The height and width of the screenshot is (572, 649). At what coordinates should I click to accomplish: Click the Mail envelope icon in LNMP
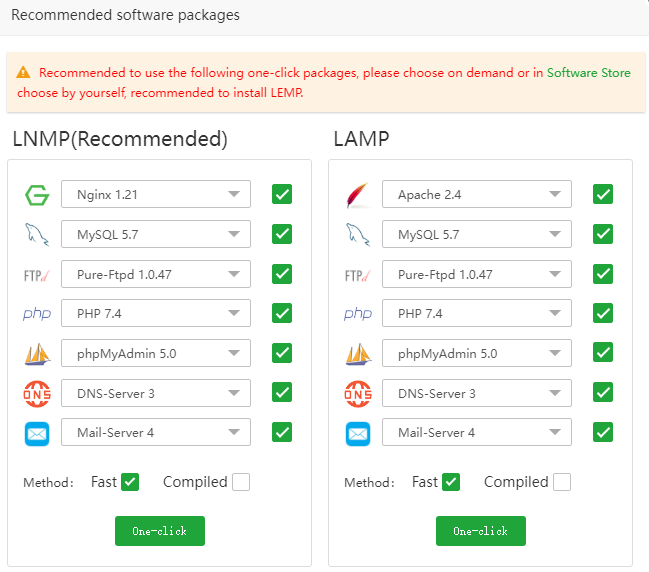click(37, 434)
